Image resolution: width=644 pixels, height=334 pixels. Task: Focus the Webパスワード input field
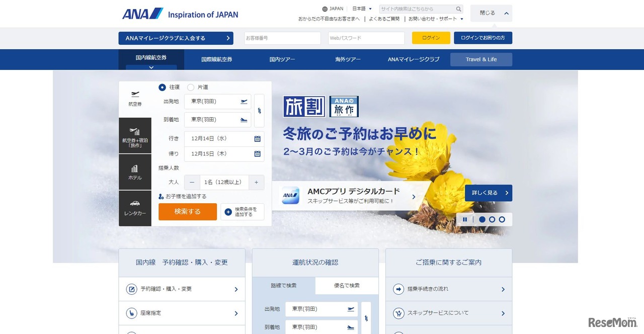[x=366, y=38]
